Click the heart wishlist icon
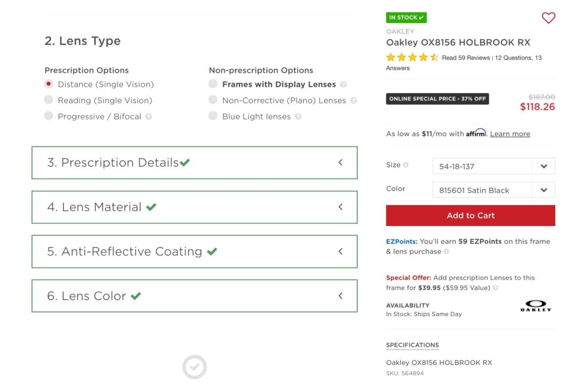 coord(548,18)
